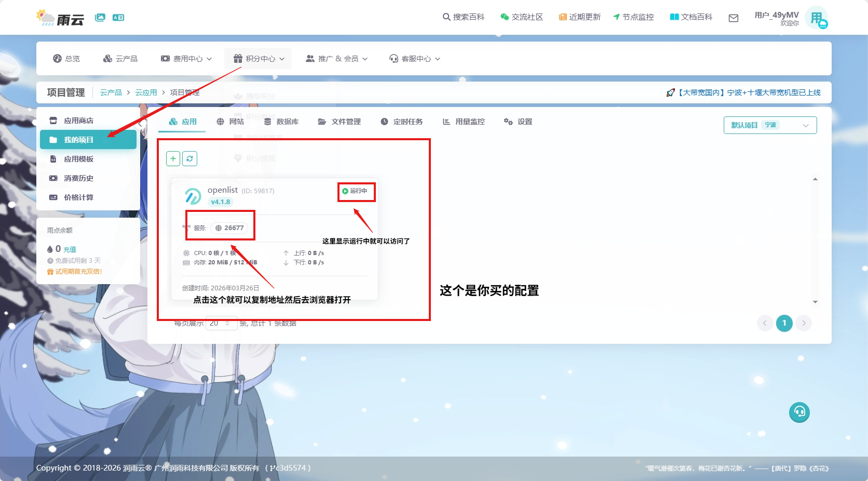Click the image gallery icon beside the logo
Screen dimensions: 868x481
click(x=100, y=17)
